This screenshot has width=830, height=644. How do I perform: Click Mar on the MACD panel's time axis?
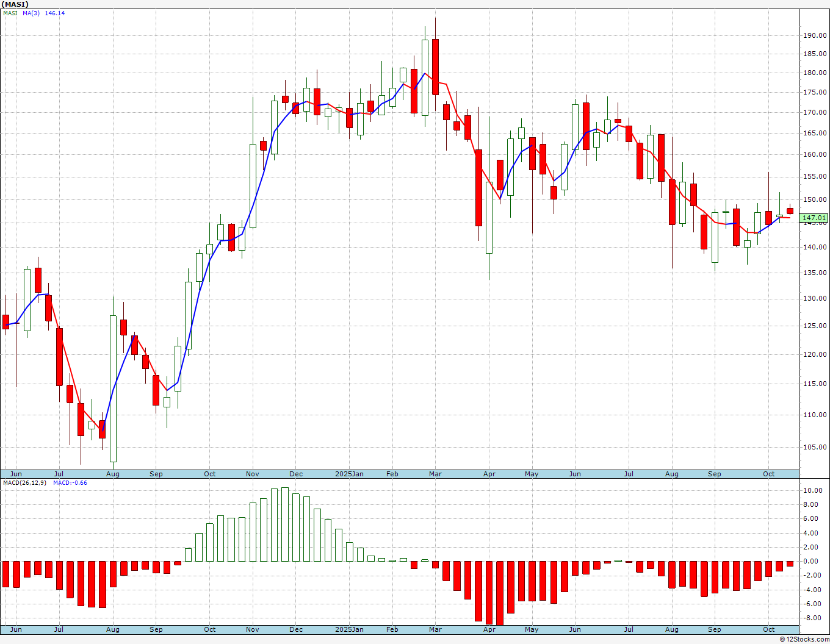435,629
